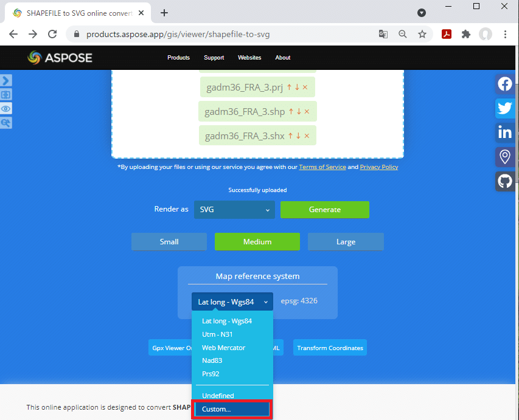Open Aspose Twitter bird icon

coord(505,108)
